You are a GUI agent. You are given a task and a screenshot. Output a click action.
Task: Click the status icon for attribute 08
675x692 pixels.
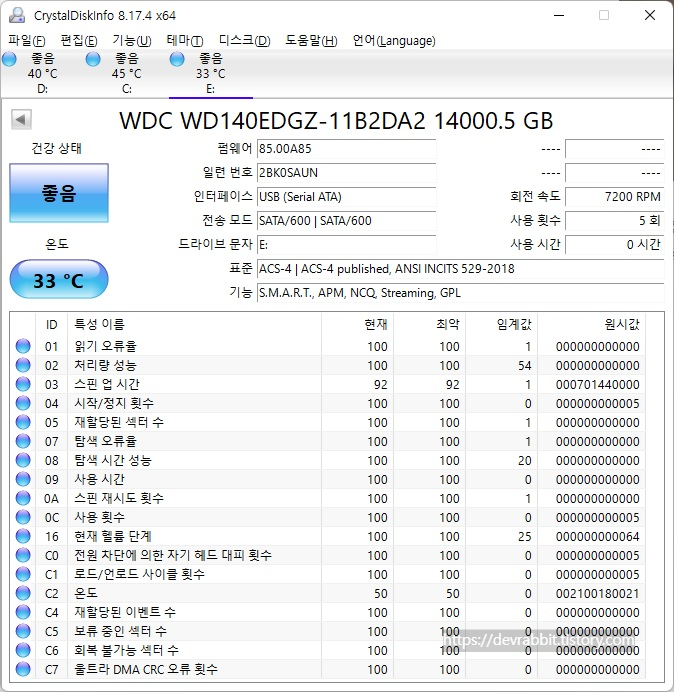23,460
